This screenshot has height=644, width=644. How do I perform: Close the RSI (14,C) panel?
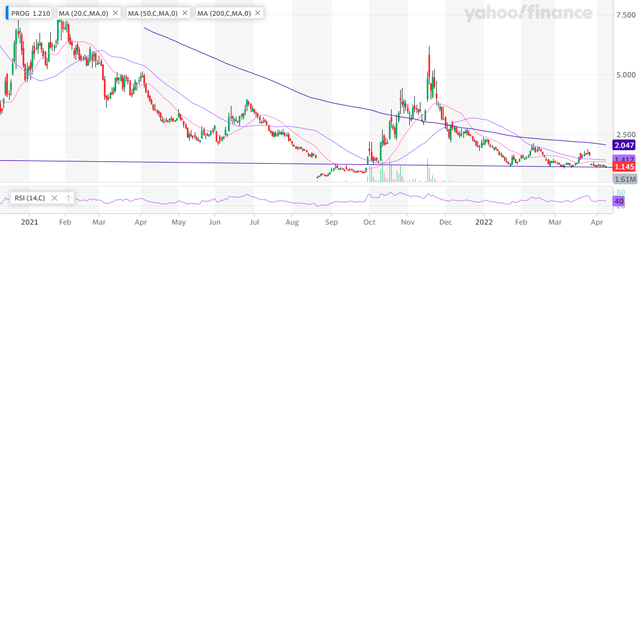(54, 198)
